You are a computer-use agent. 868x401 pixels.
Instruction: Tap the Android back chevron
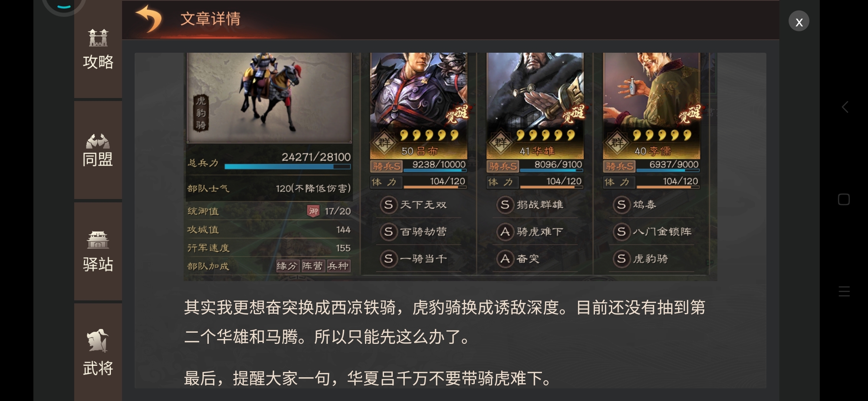(x=845, y=107)
